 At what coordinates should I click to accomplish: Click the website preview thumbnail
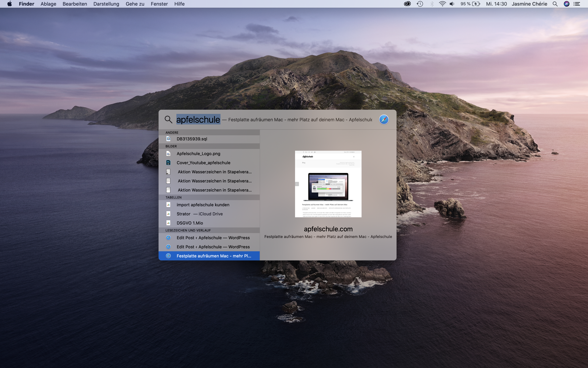[x=328, y=184]
